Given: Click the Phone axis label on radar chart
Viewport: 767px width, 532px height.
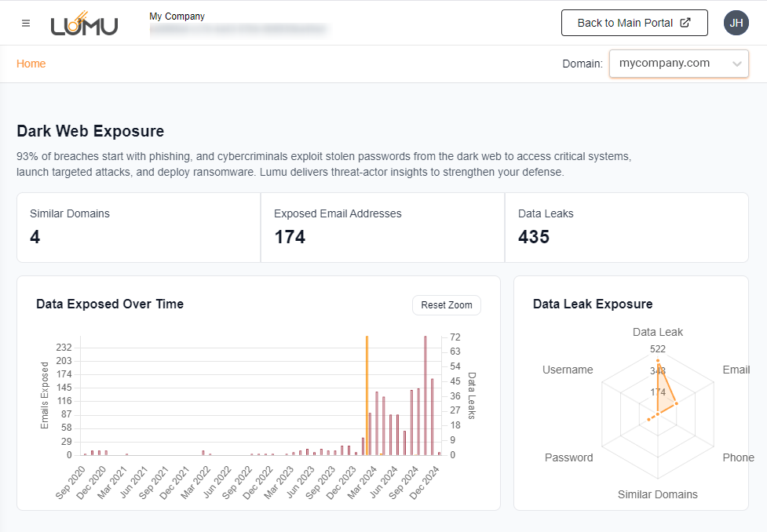Looking at the screenshot, I should (738, 457).
